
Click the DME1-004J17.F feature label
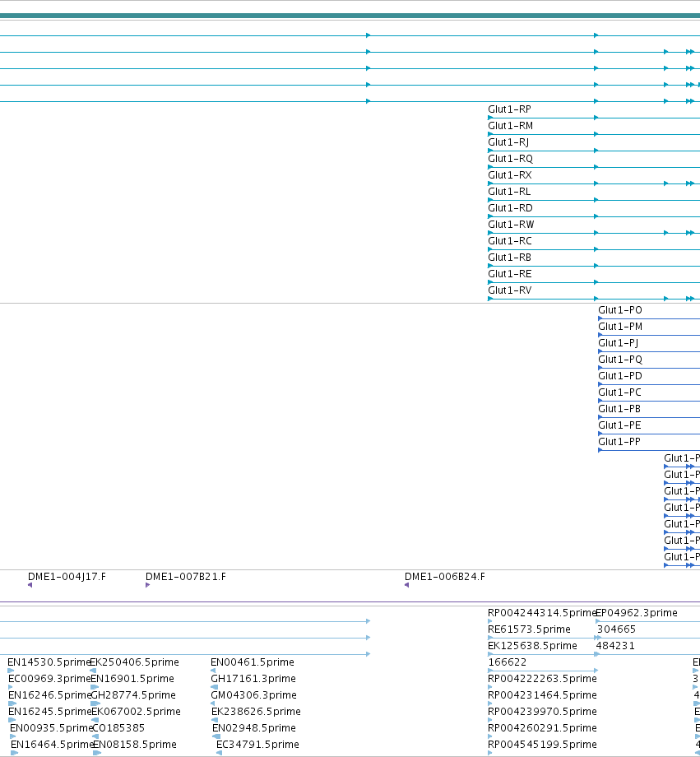[67, 577]
